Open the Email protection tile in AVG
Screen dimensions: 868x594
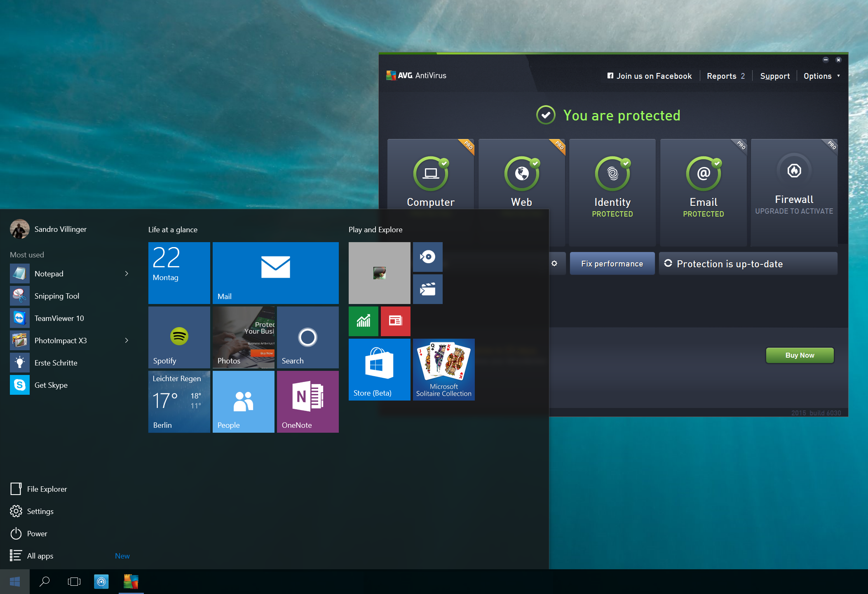704,192
